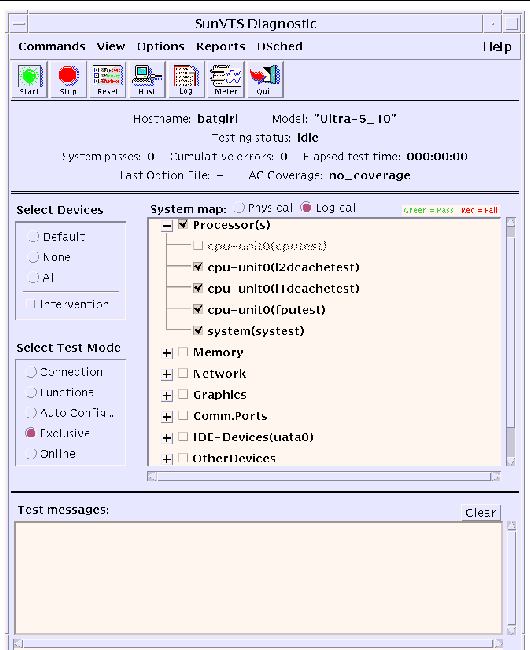530x650 pixels.
Task: Select Functional test mode
Action: [31, 392]
